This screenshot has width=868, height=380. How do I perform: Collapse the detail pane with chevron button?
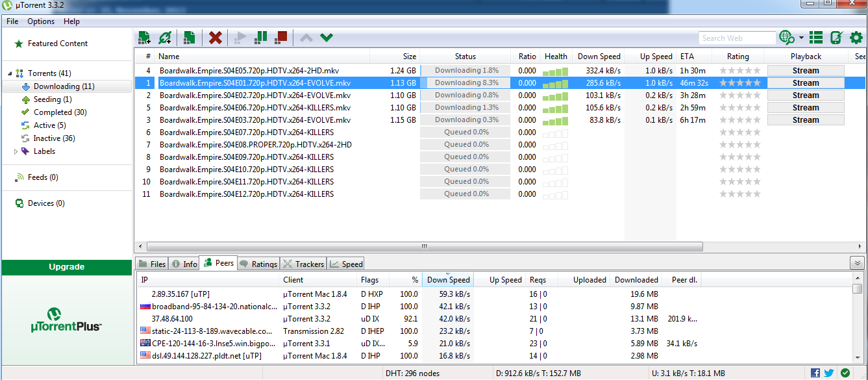coord(857,263)
